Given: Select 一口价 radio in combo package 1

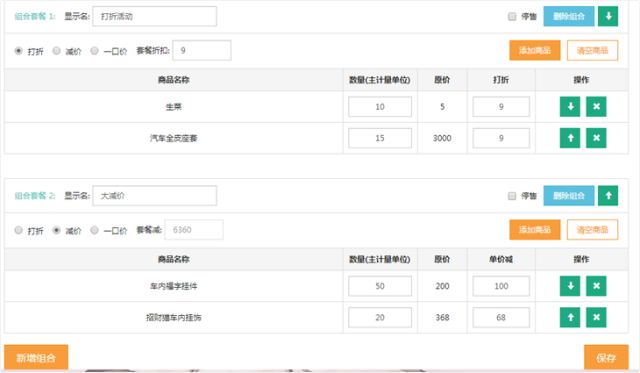Looking at the screenshot, I should (x=94, y=51).
